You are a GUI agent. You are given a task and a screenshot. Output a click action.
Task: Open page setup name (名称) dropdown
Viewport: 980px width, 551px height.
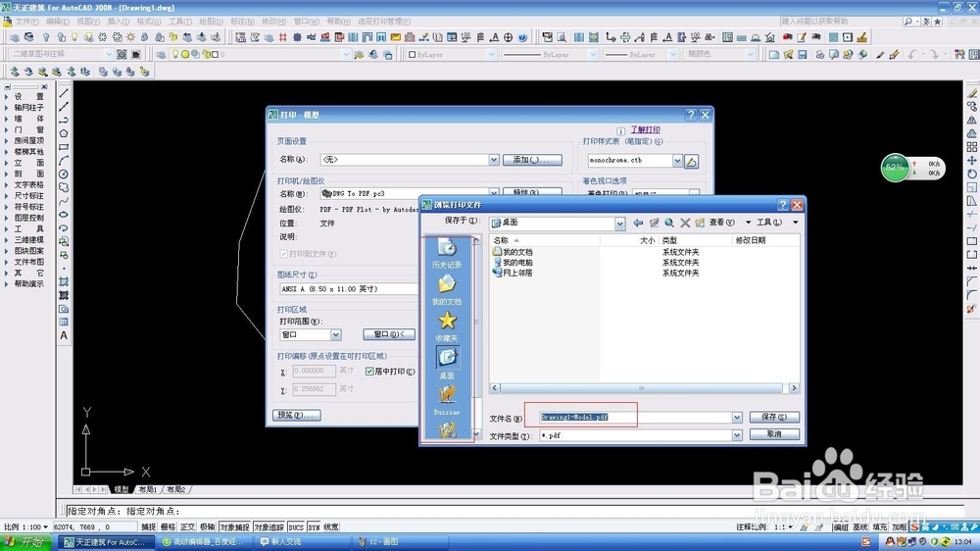pos(494,160)
